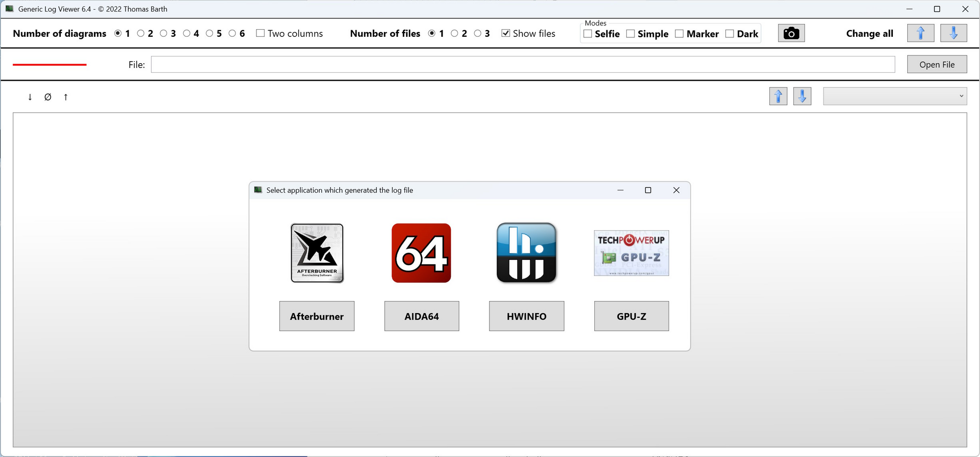This screenshot has height=457, width=980.
Task: Click the HWiNFO logo image
Action: tap(526, 253)
